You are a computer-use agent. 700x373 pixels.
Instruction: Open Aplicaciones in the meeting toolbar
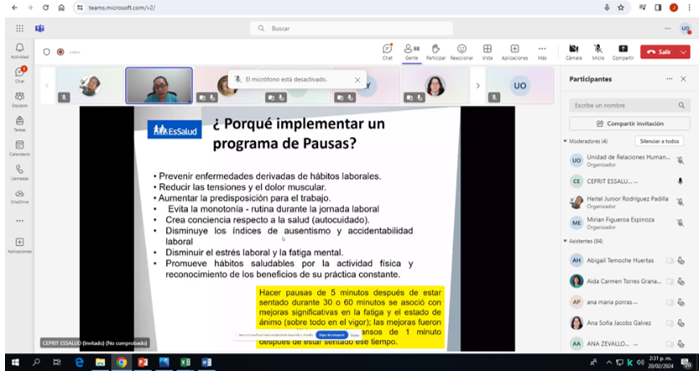[x=514, y=52]
